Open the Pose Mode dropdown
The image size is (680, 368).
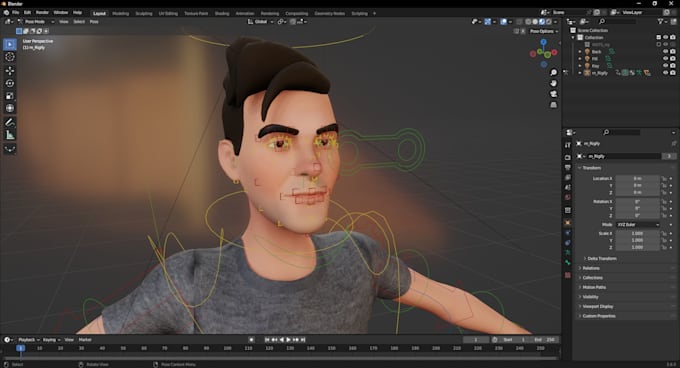[36, 22]
